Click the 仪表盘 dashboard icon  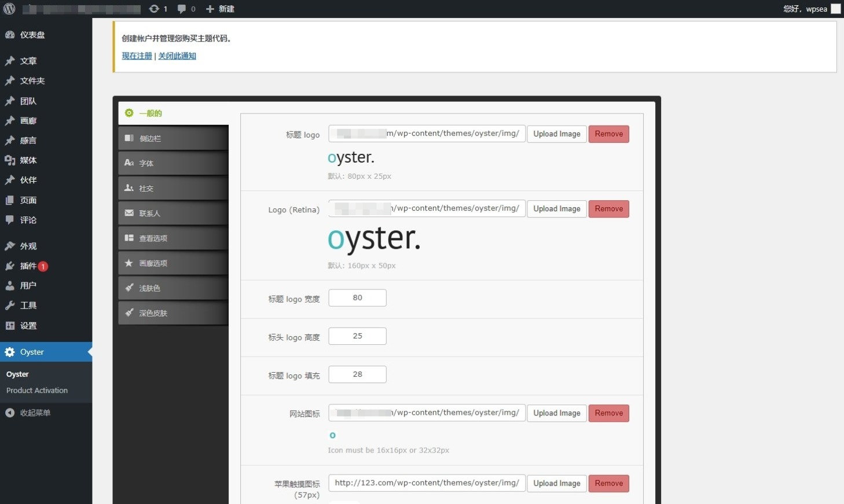coord(10,35)
